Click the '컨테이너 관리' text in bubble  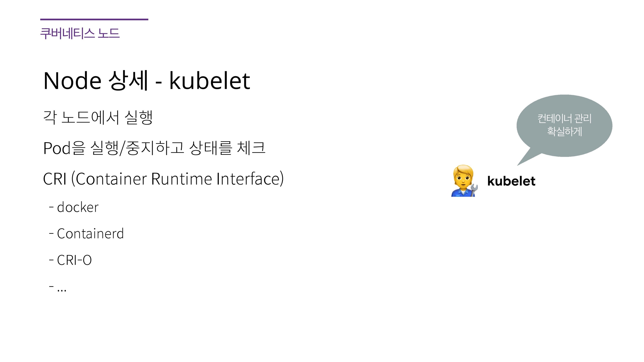(564, 118)
